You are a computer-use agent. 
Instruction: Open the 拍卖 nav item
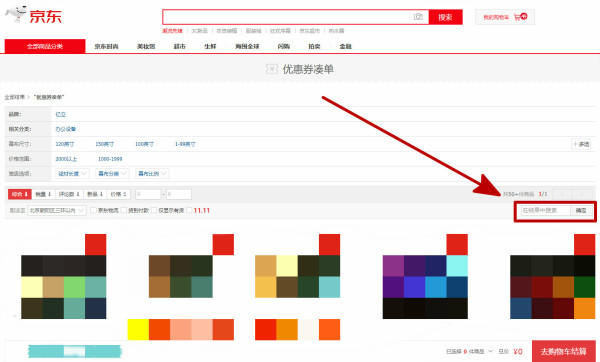tap(314, 46)
